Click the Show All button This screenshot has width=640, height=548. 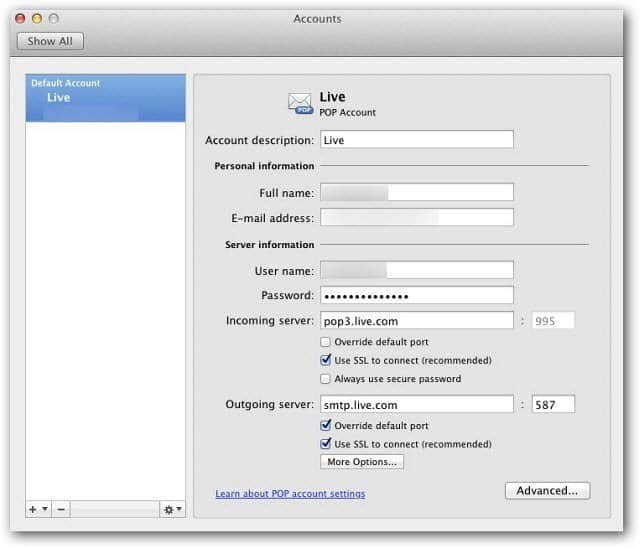pos(50,41)
